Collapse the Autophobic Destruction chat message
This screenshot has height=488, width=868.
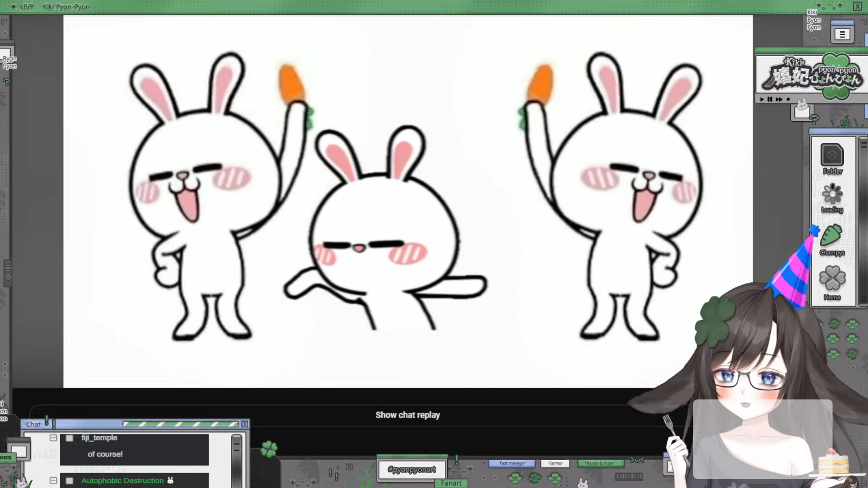point(53,481)
